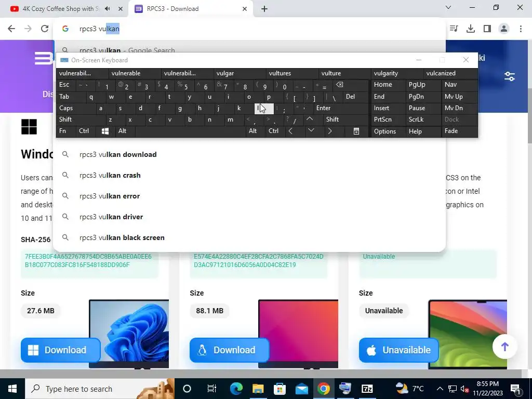Viewport: 532px width, 399px height.
Task: Pick the 'vulture' word prediction
Action: point(345,73)
